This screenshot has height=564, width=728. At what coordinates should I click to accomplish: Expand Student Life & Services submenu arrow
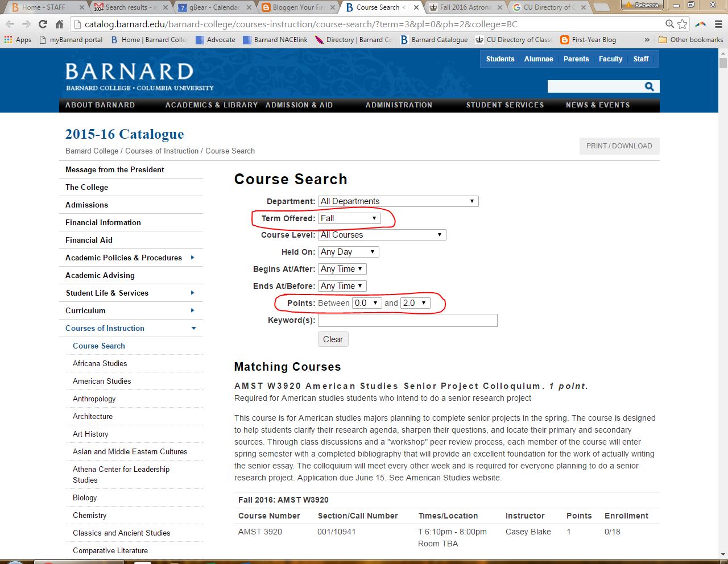[192, 293]
